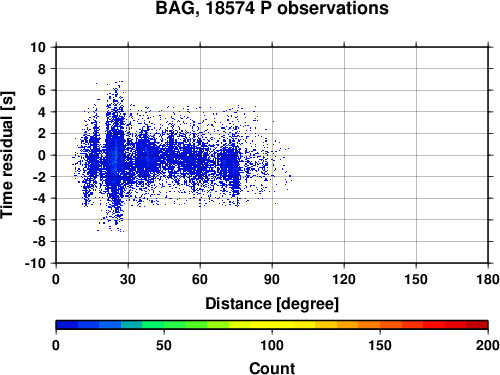Viewport: 500px width, 375px height.
Task: Click the dark blue start of colorbar
Action: pos(67,325)
